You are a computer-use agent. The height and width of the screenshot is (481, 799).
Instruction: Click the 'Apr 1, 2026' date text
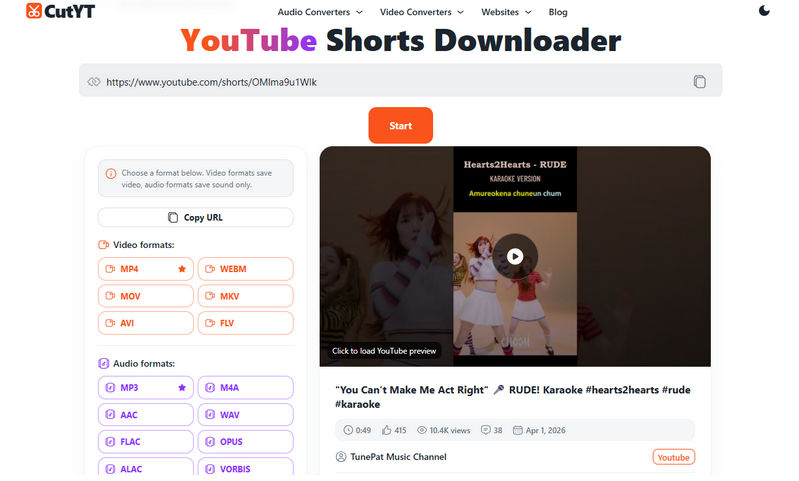[x=546, y=431]
